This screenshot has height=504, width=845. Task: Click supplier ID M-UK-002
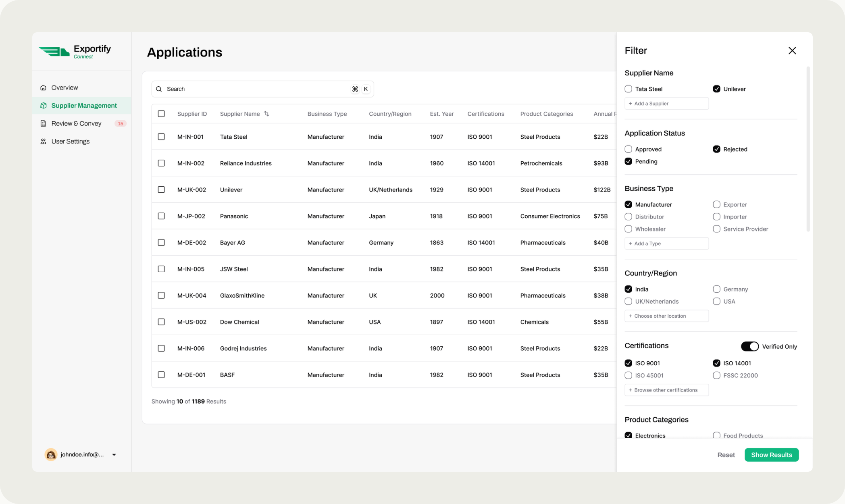point(191,190)
